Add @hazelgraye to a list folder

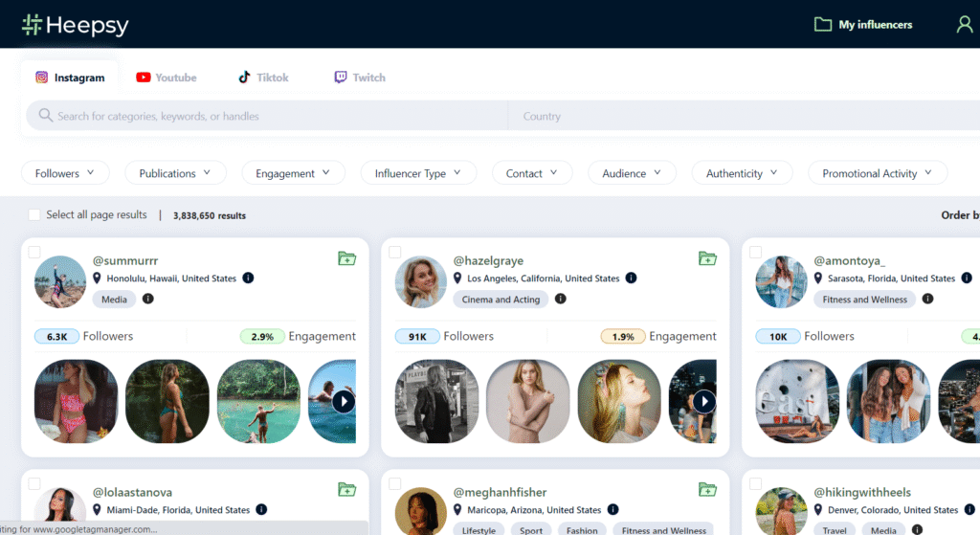pos(707,258)
